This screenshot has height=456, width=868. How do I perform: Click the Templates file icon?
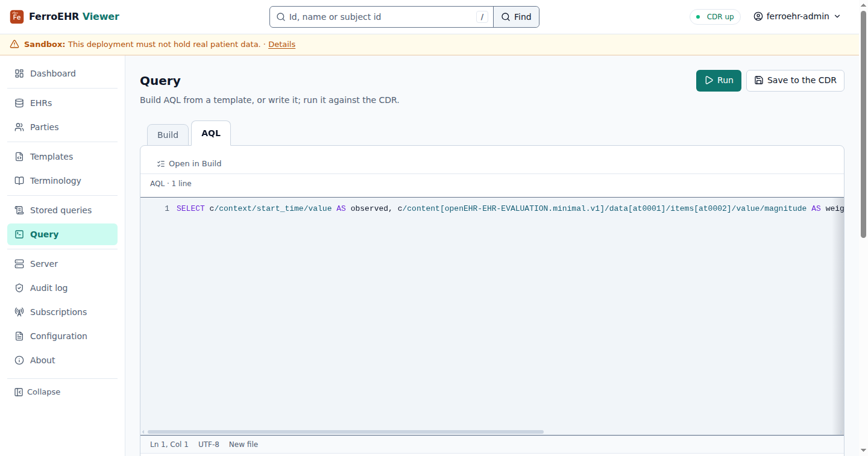click(19, 157)
